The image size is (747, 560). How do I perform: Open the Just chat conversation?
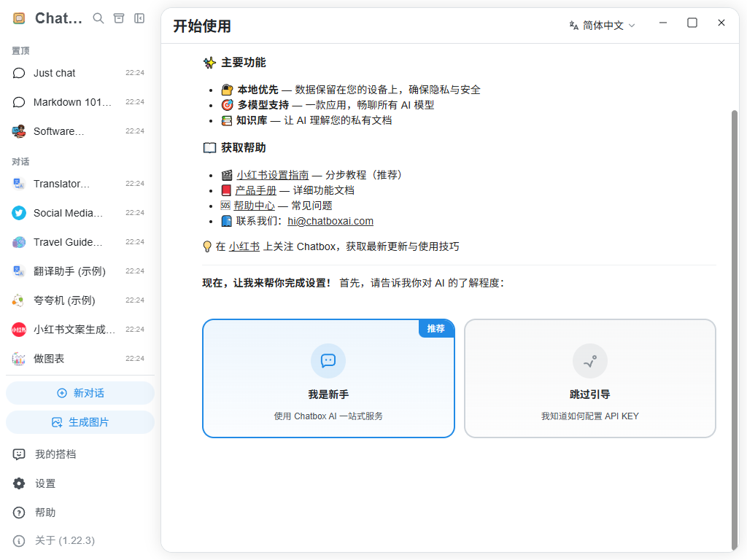(79, 73)
